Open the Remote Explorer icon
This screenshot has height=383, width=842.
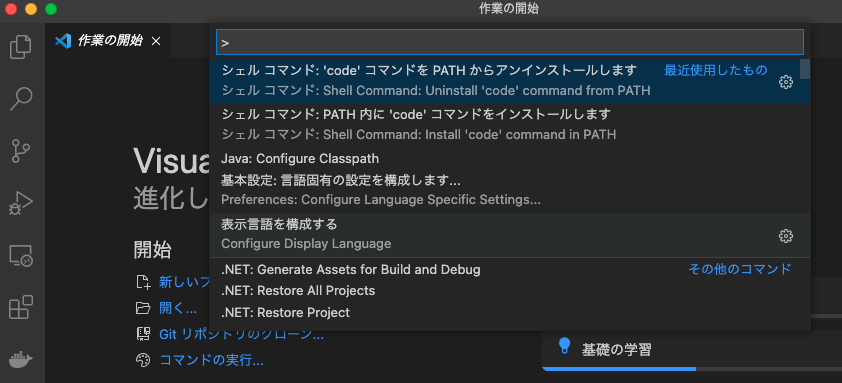[21, 255]
